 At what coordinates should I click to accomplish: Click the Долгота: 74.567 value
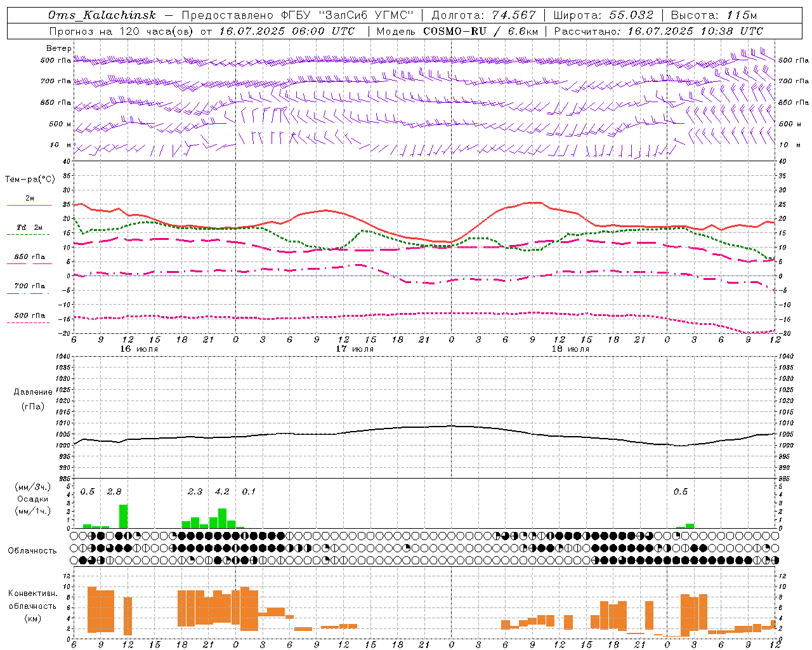pos(483,15)
